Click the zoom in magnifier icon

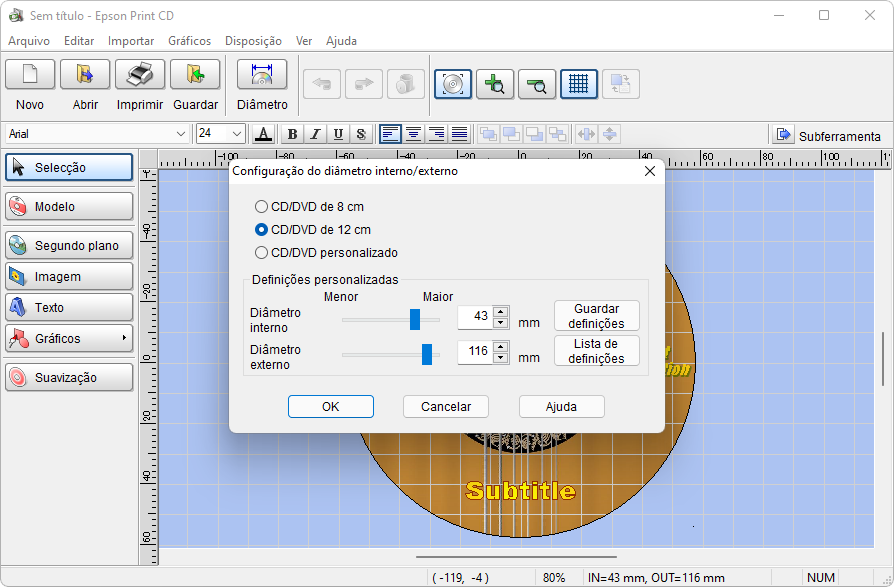coord(495,84)
